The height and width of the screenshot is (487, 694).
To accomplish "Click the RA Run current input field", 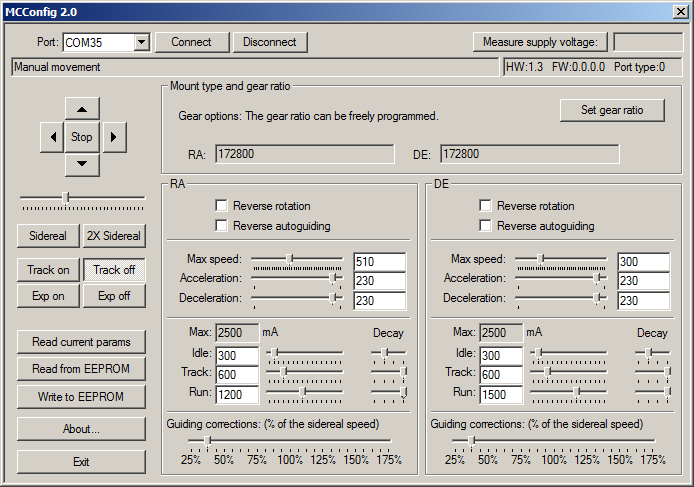I will click(x=237, y=395).
